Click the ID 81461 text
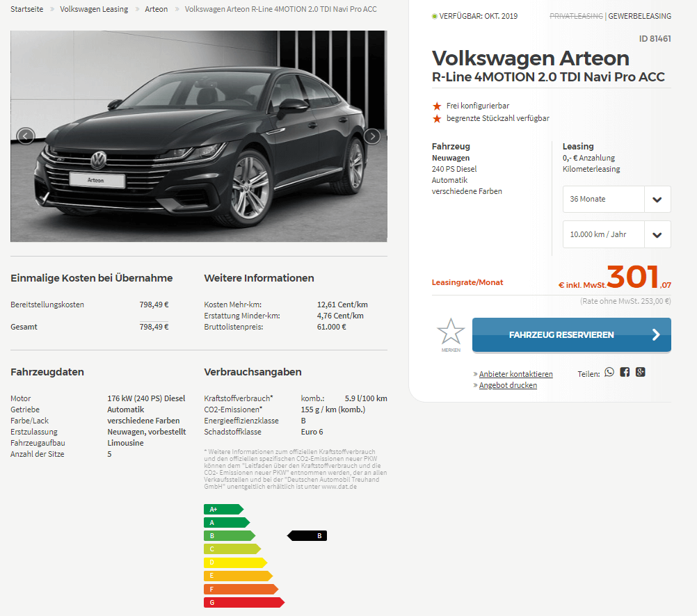The image size is (697, 616). pyautogui.click(x=655, y=39)
